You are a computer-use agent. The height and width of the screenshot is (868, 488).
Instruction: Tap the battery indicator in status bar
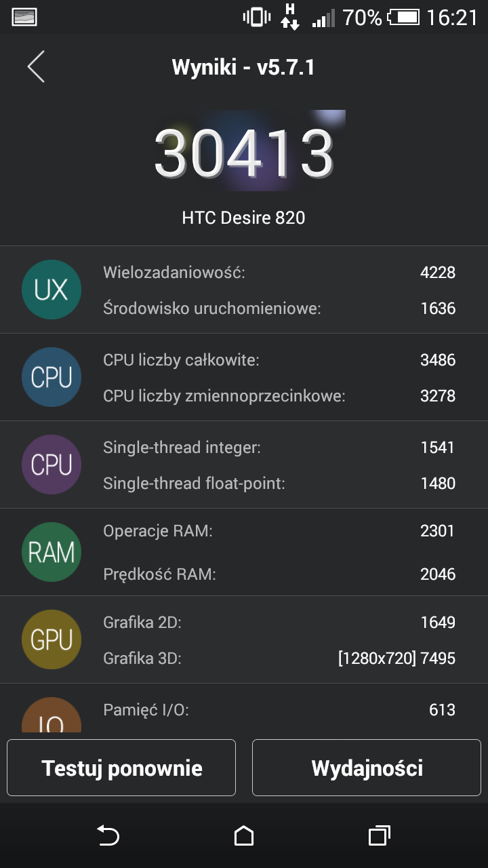tap(403, 17)
